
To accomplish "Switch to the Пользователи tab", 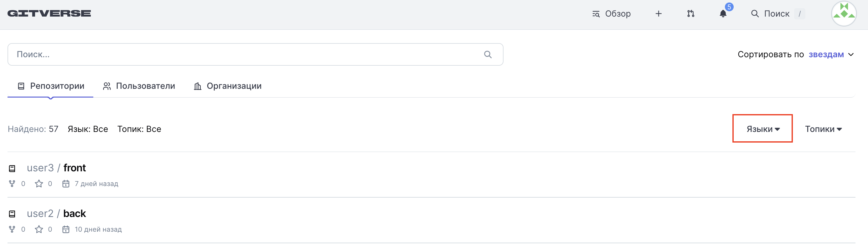I will click(139, 86).
